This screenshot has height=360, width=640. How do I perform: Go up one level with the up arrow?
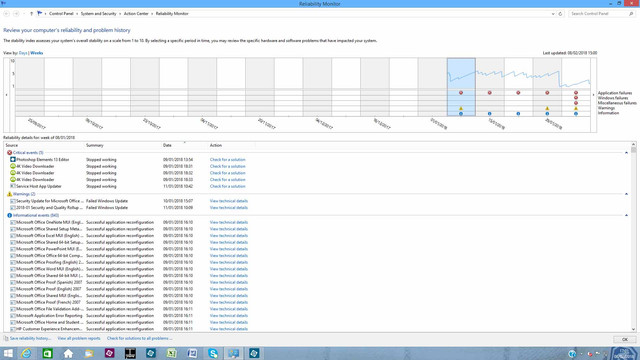coord(31,14)
